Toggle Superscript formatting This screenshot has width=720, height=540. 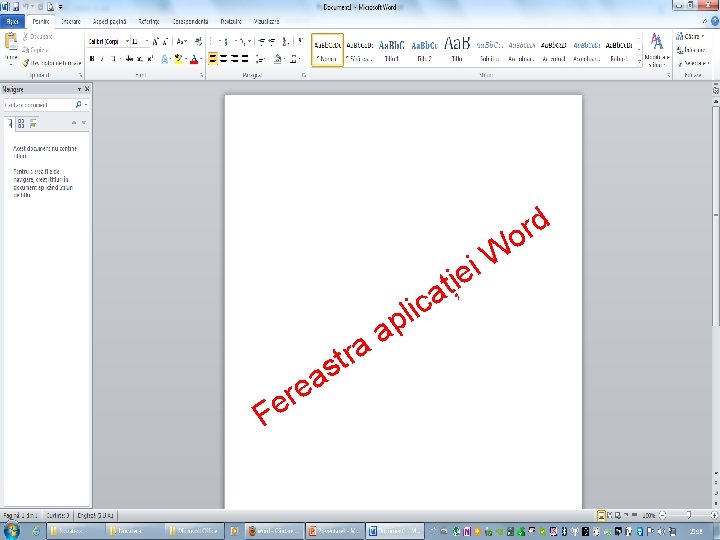[x=150, y=59]
